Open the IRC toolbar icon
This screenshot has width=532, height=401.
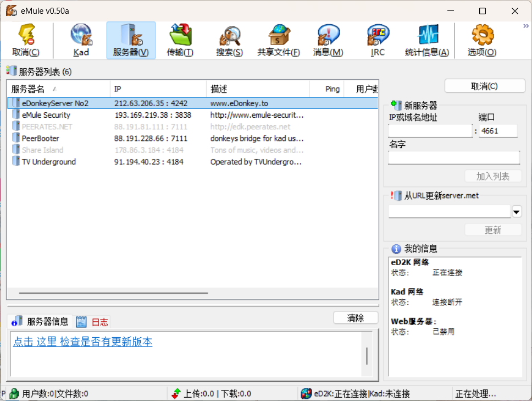tap(378, 40)
